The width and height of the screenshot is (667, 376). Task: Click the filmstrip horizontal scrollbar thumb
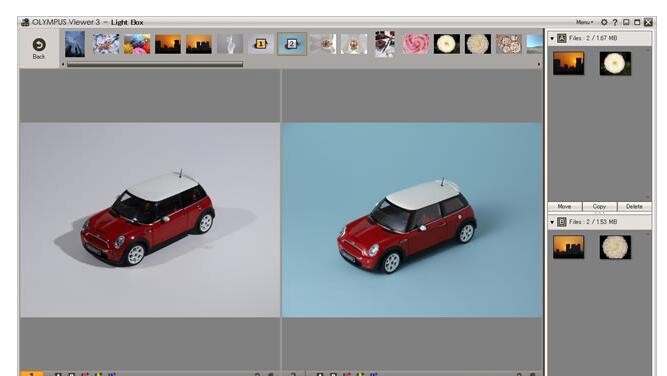[x=155, y=64]
